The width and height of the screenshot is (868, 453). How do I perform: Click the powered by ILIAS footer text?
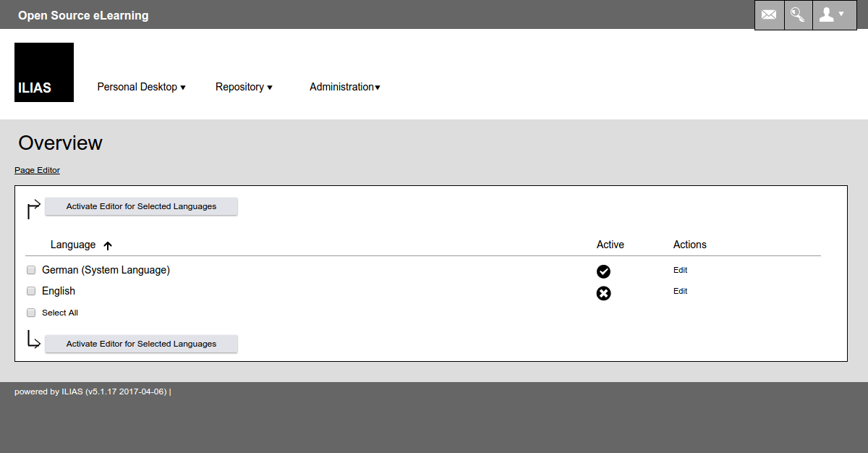coord(91,391)
